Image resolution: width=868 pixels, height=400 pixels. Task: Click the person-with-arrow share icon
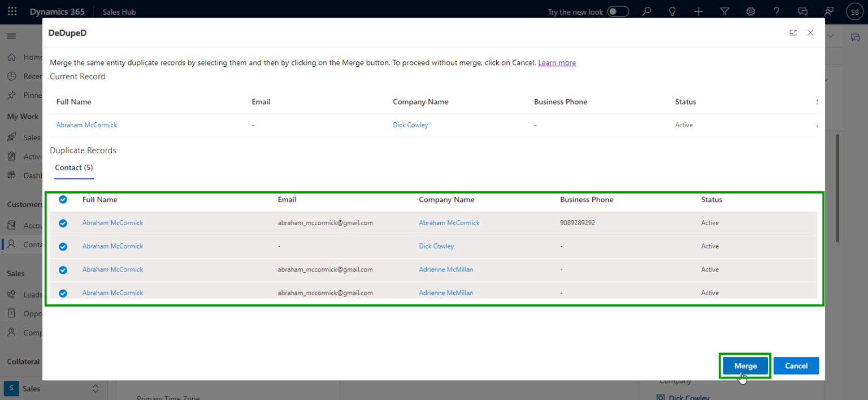click(828, 11)
